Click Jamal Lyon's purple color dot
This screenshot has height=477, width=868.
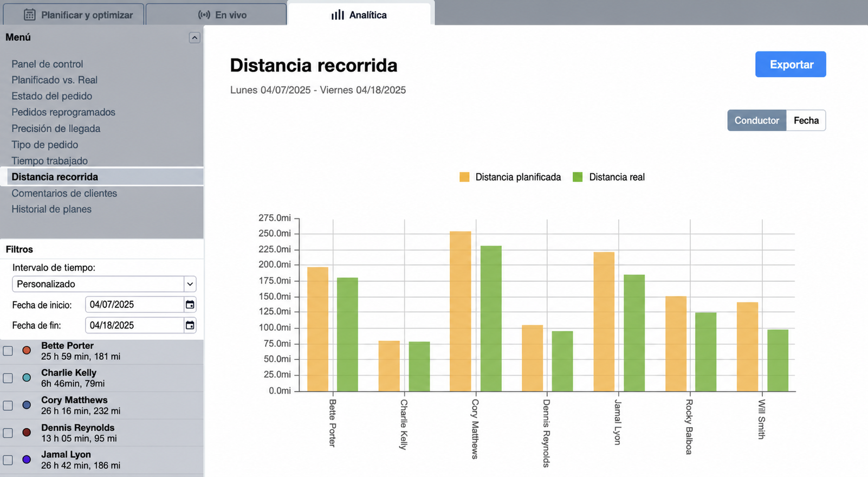[27, 459]
